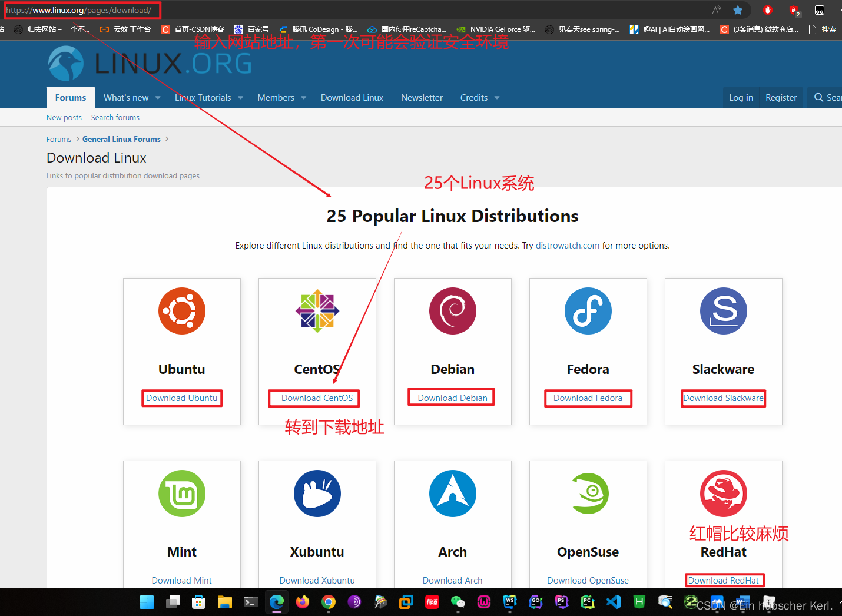The height and width of the screenshot is (616, 842).
Task: Expand the What's new dropdown arrow
Action: tap(158, 98)
